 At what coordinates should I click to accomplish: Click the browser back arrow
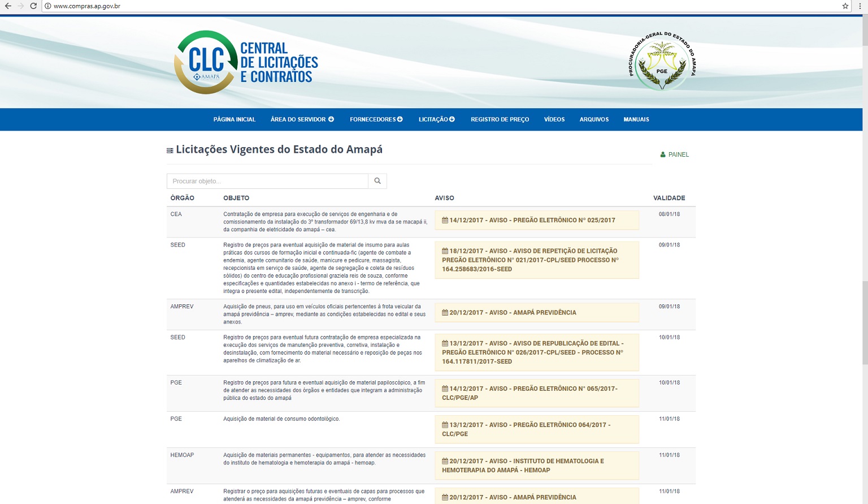[8, 6]
